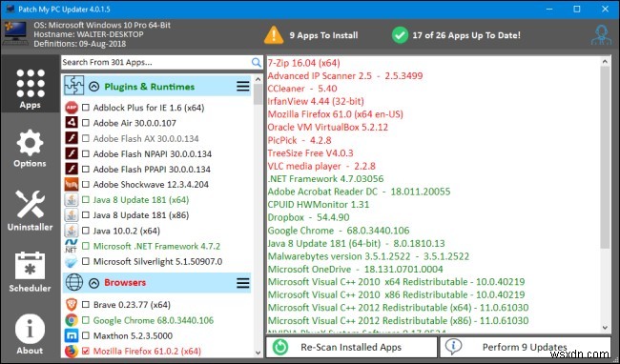620x364 pixels.
Task: Check Adobe Flash PPAPI checkbox
Action: pyautogui.click(x=86, y=169)
